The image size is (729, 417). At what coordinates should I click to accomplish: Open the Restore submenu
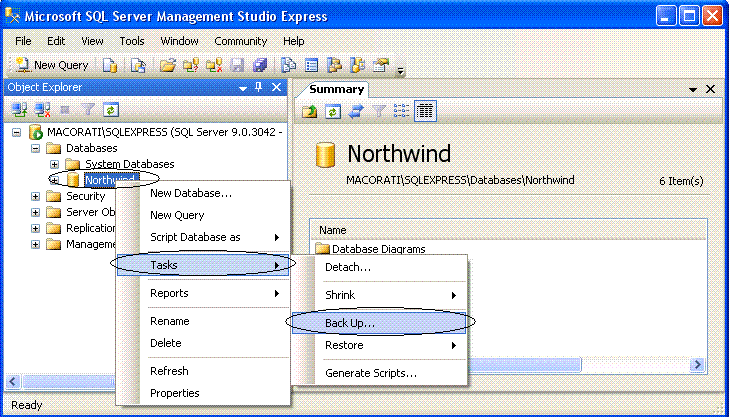[x=379, y=345]
